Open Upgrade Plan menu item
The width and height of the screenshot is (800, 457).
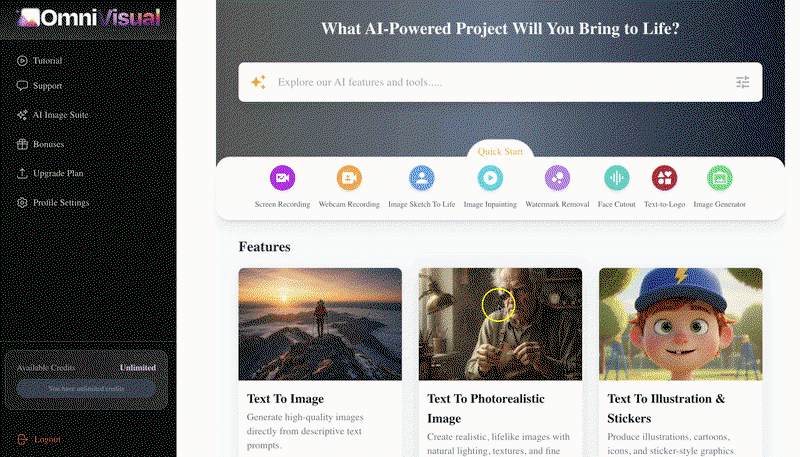58,173
